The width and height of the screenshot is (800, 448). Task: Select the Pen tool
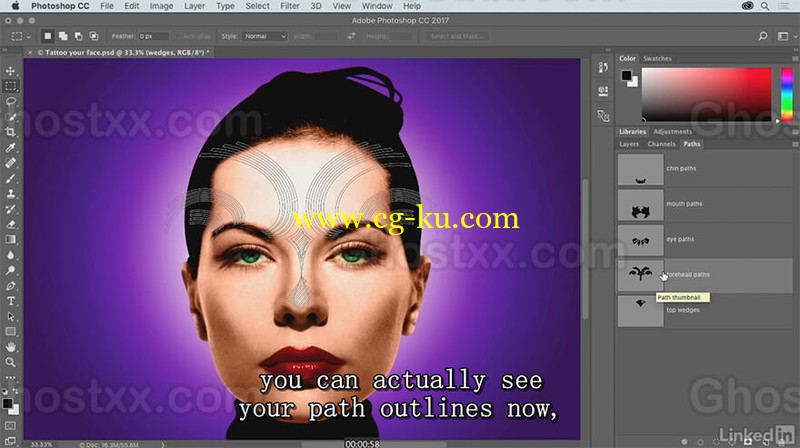[10, 286]
